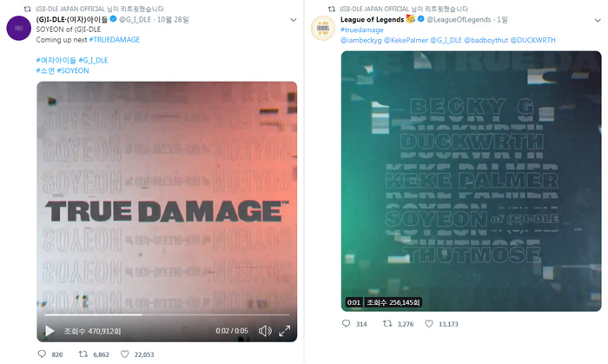This screenshot has height=364, width=608.
Task: Retweet the League of Legends tweet
Action: (387, 323)
